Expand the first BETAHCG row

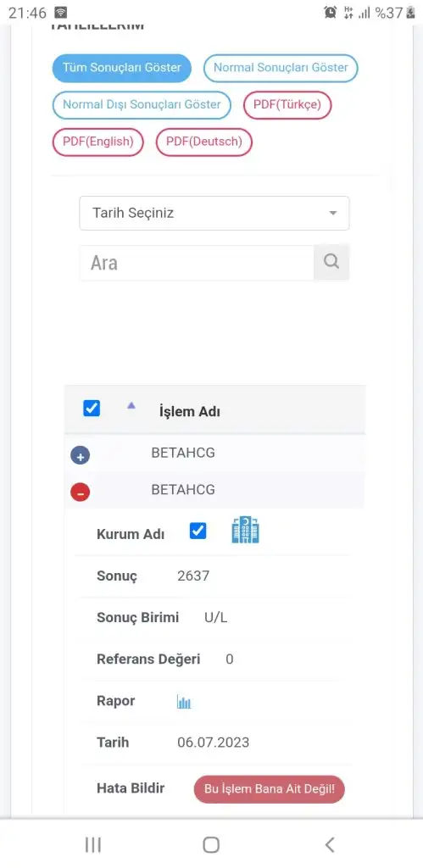point(81,455)
